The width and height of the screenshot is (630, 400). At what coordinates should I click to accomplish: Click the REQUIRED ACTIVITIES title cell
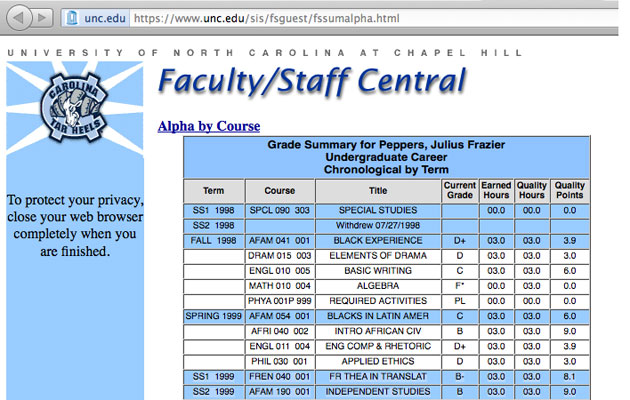(378, 301)
